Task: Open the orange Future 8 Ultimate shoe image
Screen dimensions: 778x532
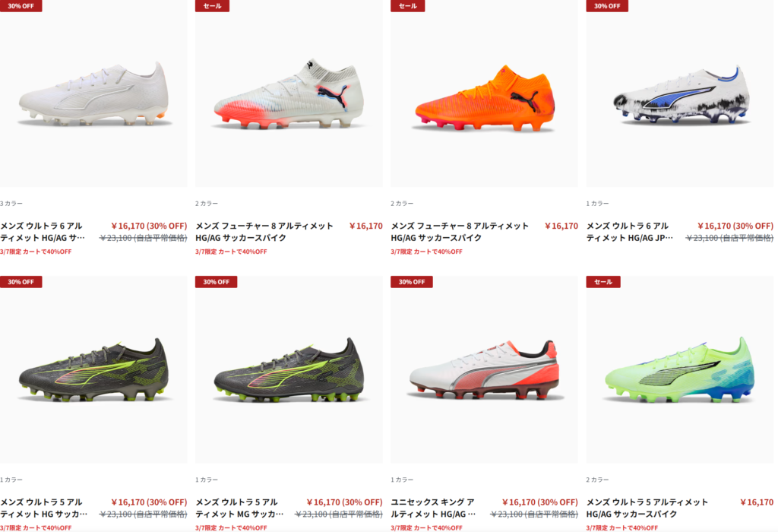Action: point(484,93)
